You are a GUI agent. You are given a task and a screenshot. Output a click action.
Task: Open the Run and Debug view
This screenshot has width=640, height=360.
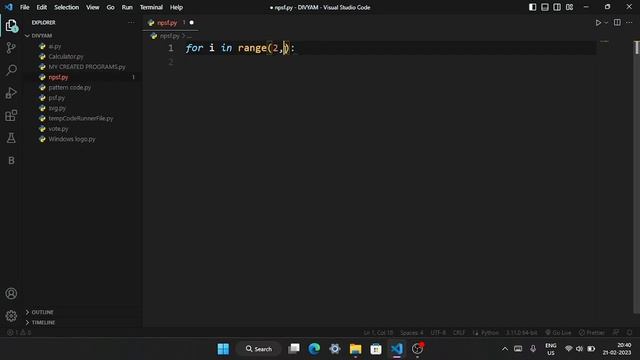[x=11, y=93]
